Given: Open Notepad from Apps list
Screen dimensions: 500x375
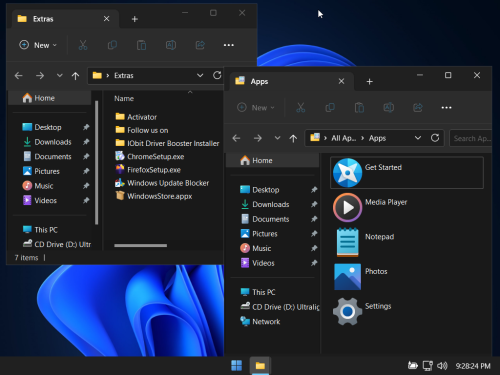Looking at the screenshot, I should pyautogui.click(x=407, y=242).
